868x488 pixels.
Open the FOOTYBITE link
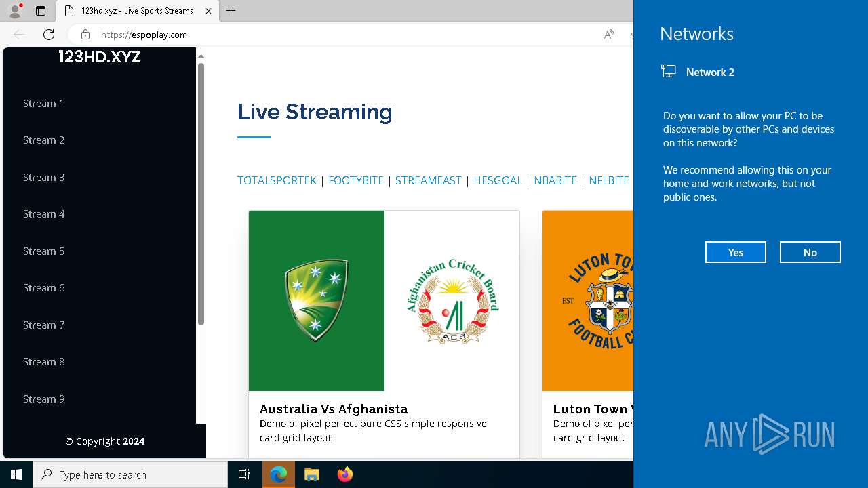356,180
